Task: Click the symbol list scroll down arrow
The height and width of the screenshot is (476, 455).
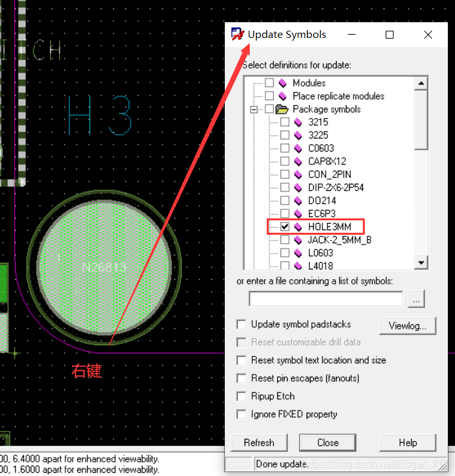Action: pyautogui.click(x=422, y=263)
